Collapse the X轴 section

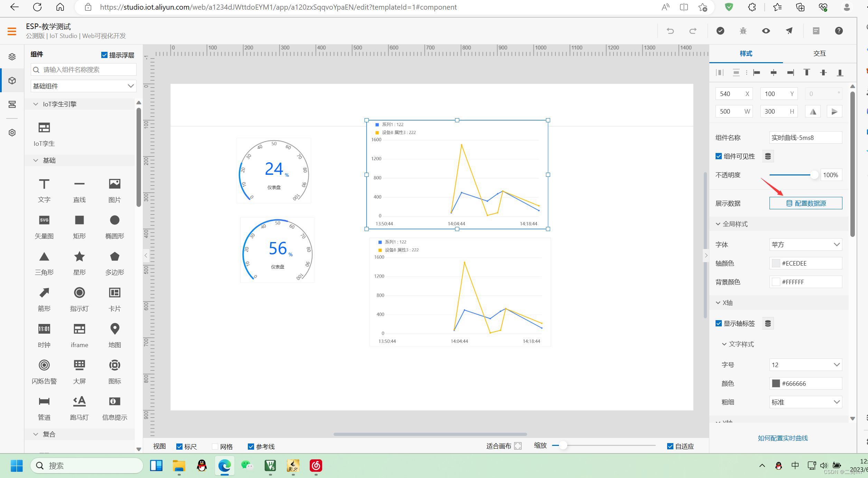tap(718, 303)
